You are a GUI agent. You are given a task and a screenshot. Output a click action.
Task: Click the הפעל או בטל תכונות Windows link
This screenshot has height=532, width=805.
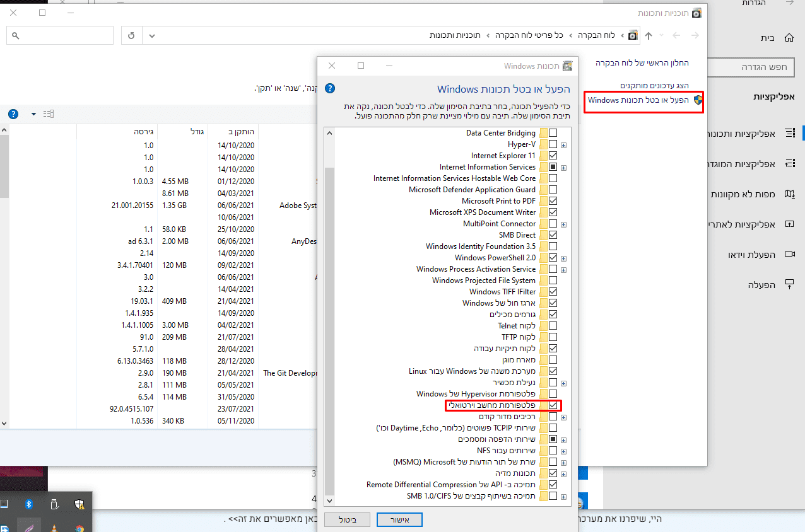(x=638, y=100)
